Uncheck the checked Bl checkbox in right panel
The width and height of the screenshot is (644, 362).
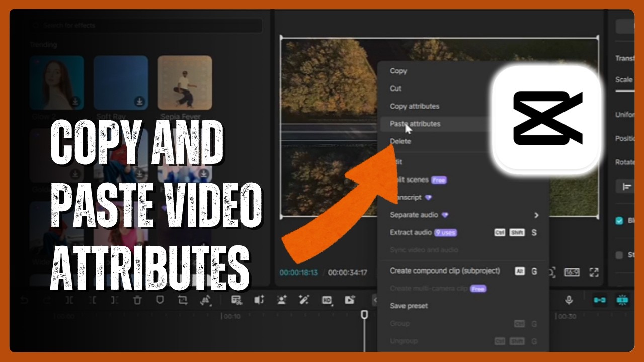(619, 221)
